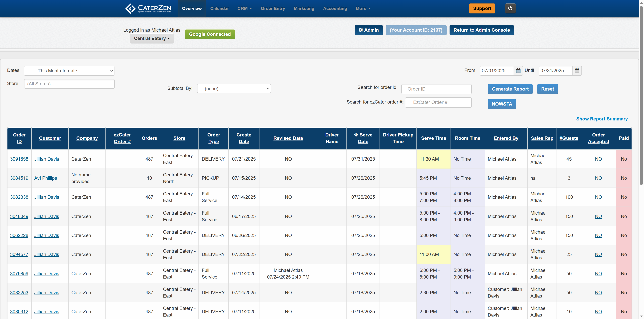
Task: Click in the Order ID search field
Action: pos(436,89)
